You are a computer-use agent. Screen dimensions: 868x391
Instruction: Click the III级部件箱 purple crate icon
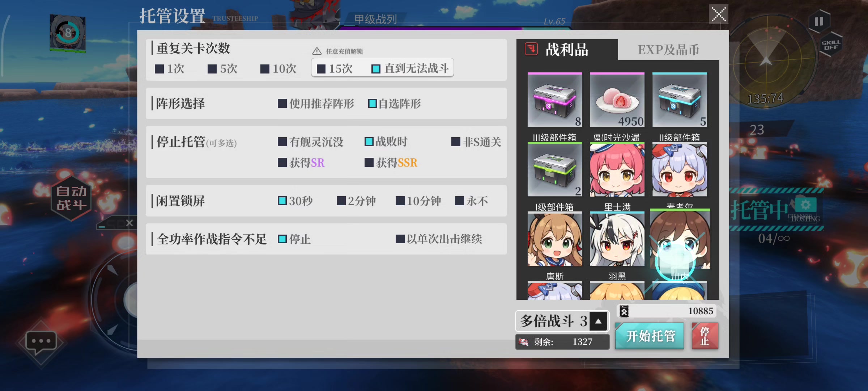555,100
